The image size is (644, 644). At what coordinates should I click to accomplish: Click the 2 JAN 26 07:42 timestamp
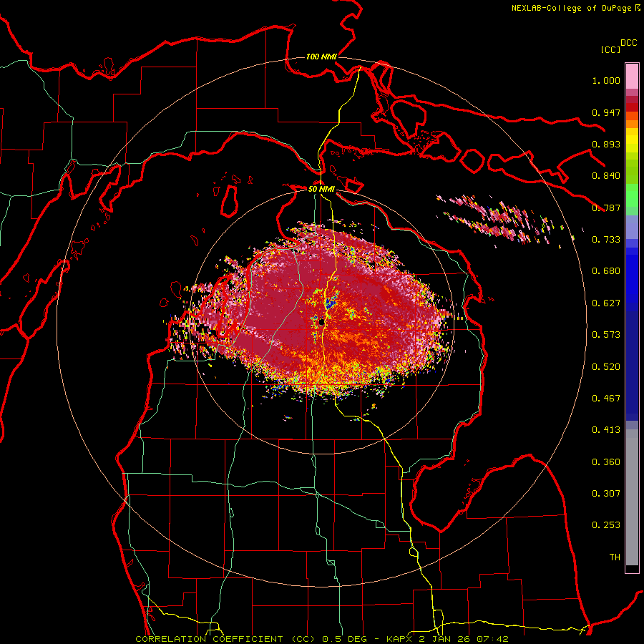click(464, 639)
